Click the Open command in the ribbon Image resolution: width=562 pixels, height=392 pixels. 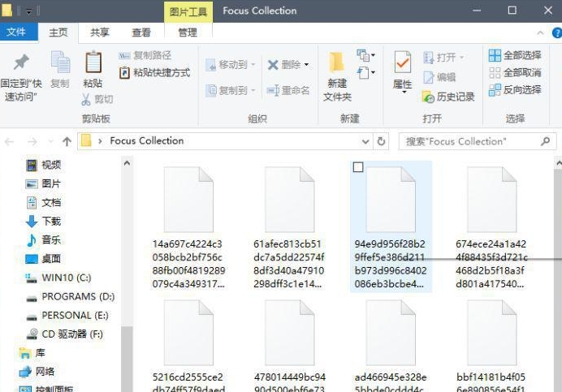[443, 58]
